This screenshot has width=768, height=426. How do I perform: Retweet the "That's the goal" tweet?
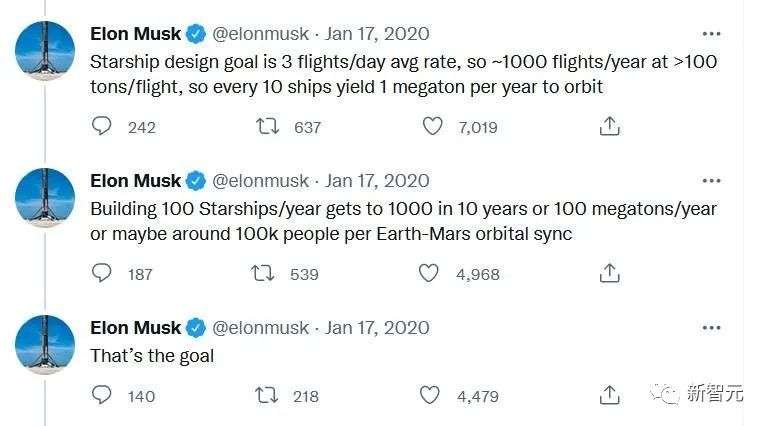coord(265,395)
